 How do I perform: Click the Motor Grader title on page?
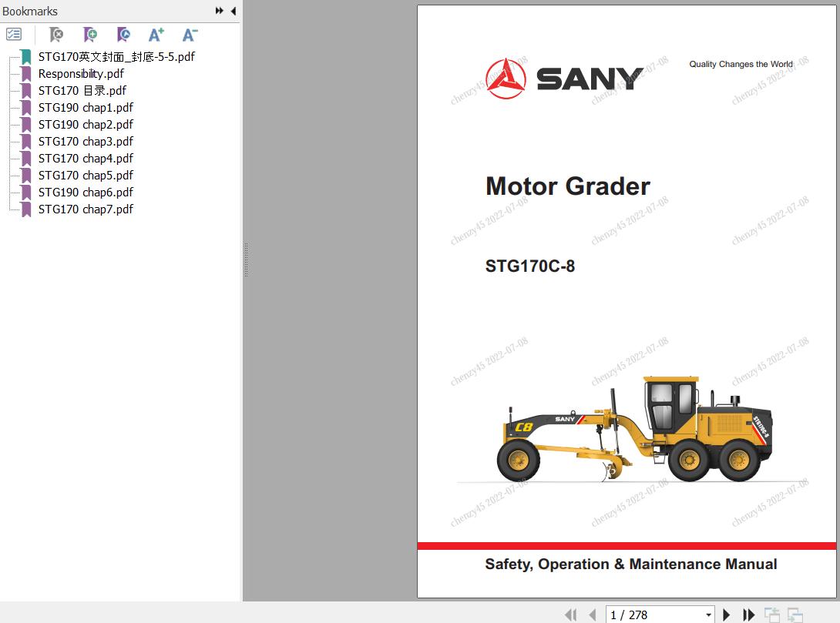coord(568,186)
